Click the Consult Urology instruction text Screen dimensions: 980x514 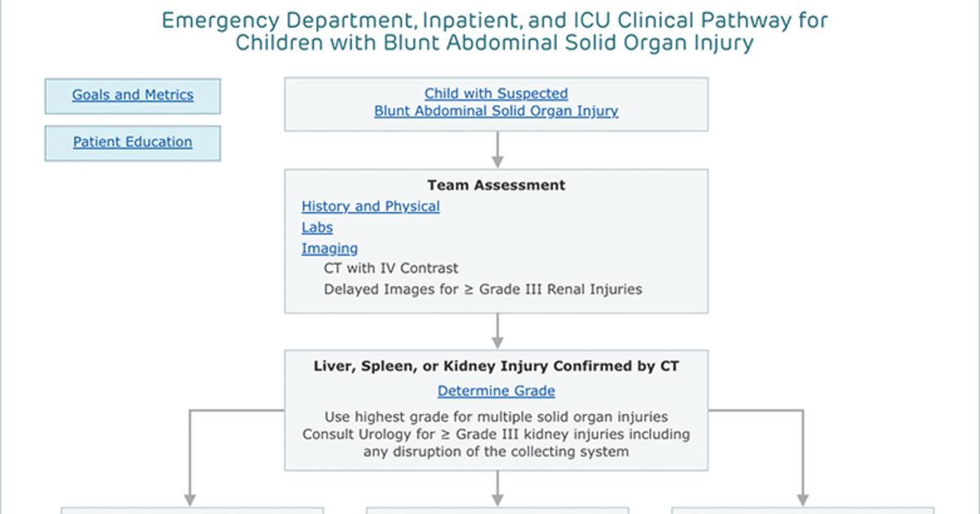[496, 443]
